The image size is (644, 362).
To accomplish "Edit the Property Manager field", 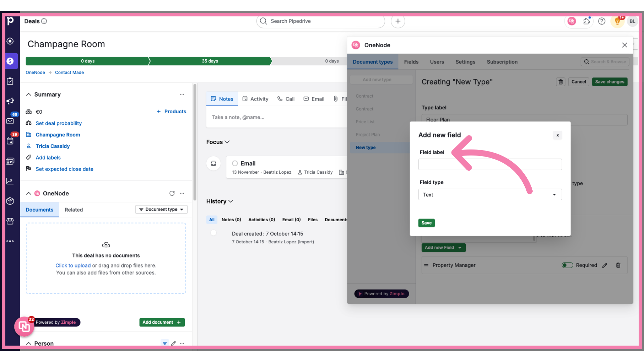I will [x=605, y=265].
